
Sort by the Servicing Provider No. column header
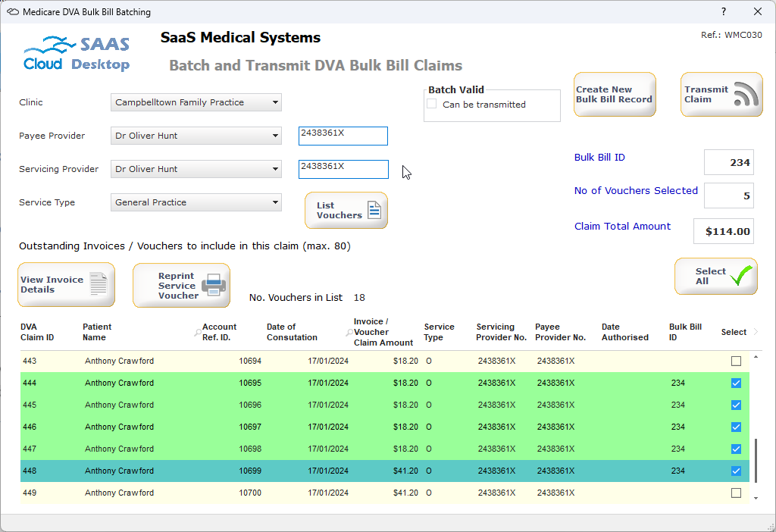coord(502,332)
